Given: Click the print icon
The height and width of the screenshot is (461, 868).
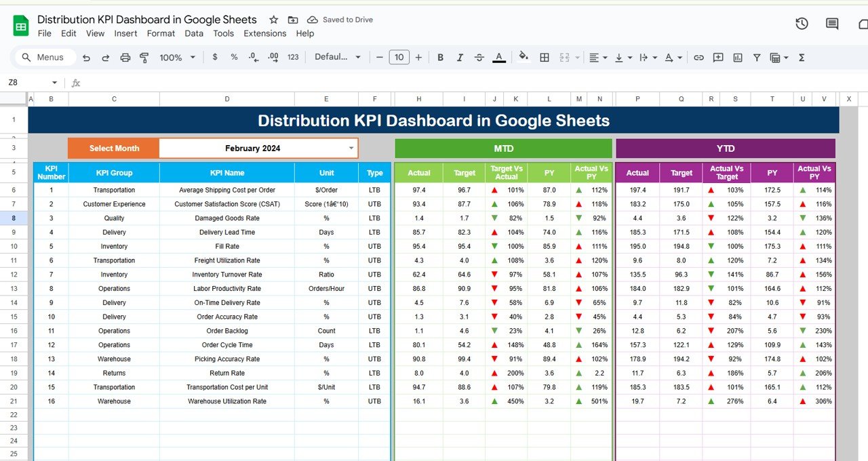Looking at the screenshot, I should (125, 58).
